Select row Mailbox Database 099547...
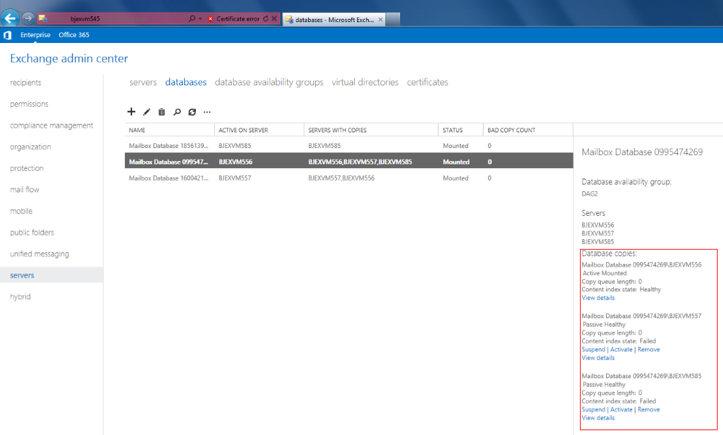723x435 pixels. point(349,161)
